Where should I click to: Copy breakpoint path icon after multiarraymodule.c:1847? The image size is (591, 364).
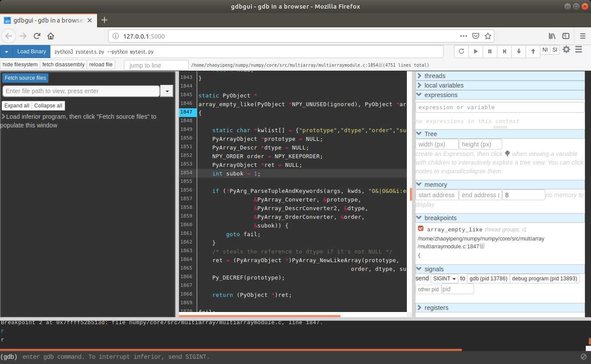(482, 247)
